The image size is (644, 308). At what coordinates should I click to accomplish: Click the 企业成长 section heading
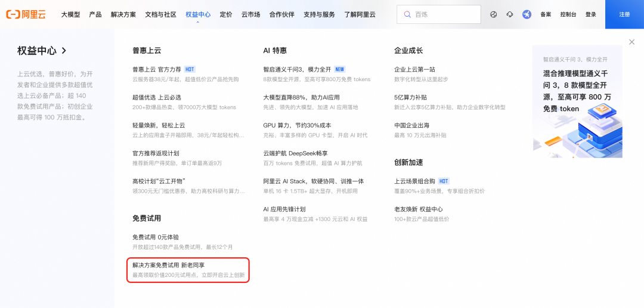(x=408, y=51)
